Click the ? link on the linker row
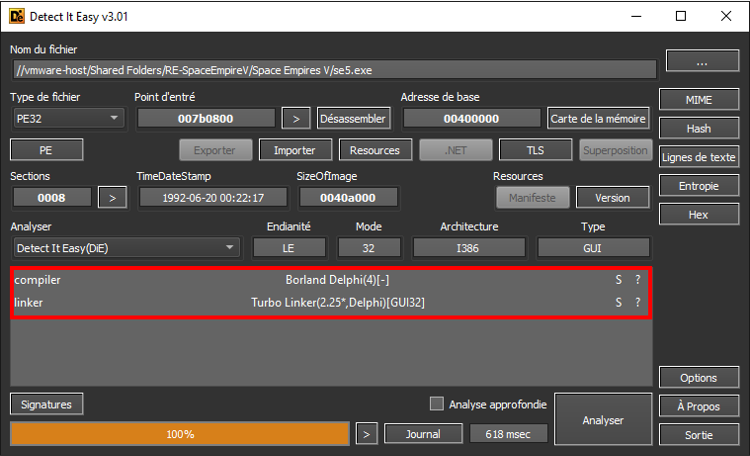 point(638,302)
